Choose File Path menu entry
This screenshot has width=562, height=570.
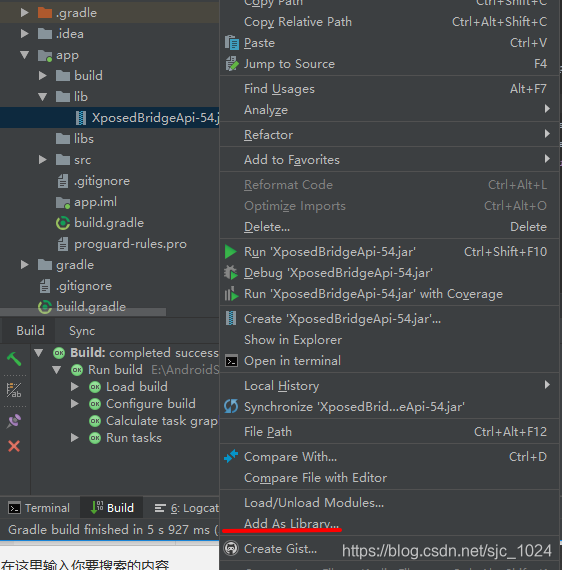(x=389, y=431)
